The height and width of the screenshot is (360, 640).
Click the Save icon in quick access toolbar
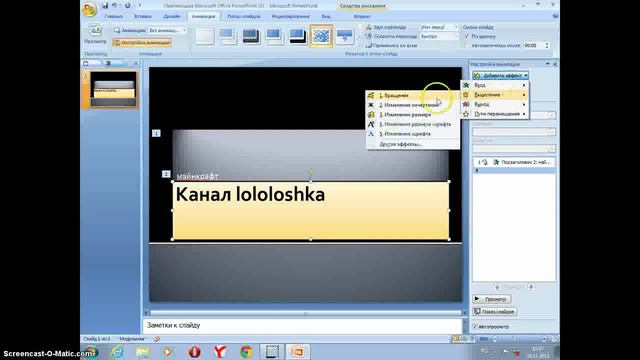(x=105, y=6)
